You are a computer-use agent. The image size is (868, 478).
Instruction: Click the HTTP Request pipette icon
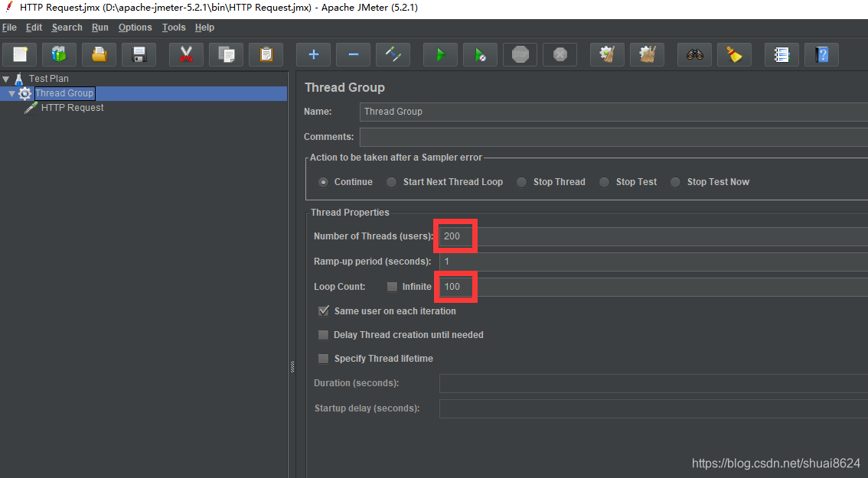click(31, 108)
